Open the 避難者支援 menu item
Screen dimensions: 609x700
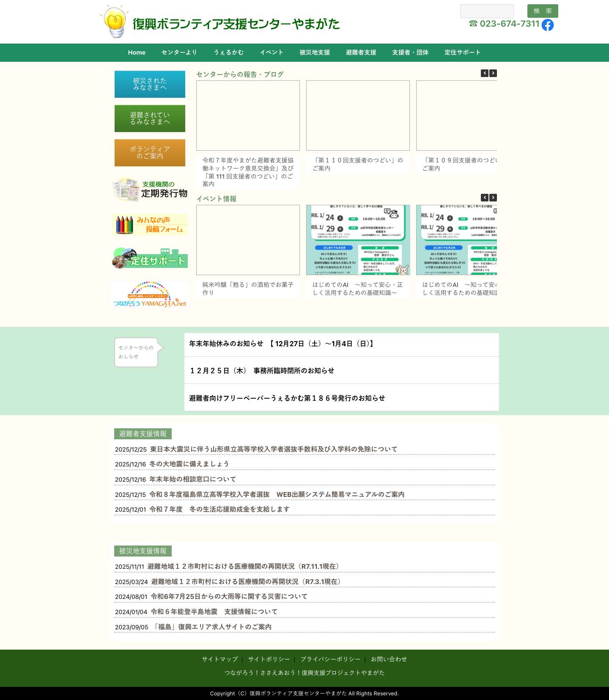[x=361, y=52]
